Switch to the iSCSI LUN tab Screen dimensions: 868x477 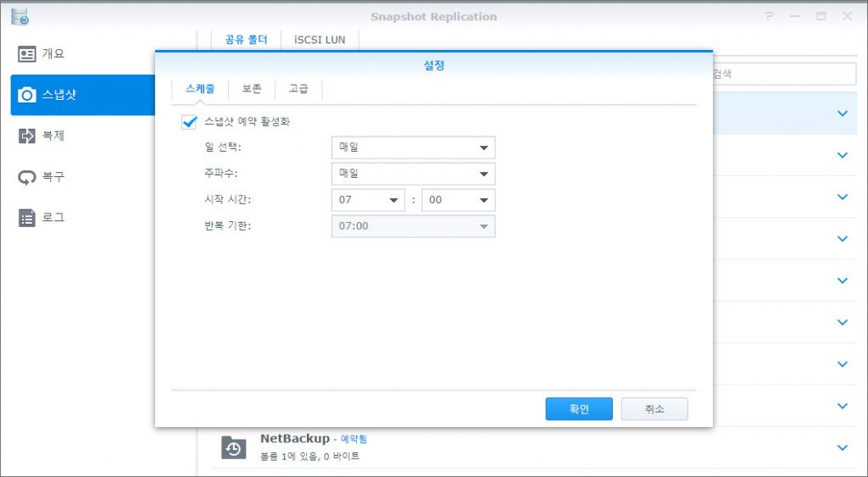[320, 40]
